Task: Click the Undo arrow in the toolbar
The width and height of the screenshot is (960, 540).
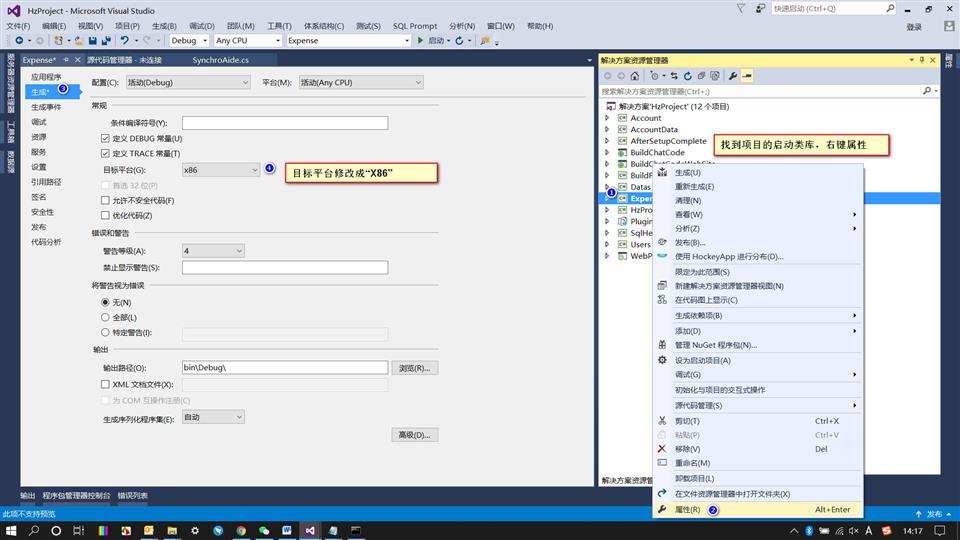Action: (125, 40)
